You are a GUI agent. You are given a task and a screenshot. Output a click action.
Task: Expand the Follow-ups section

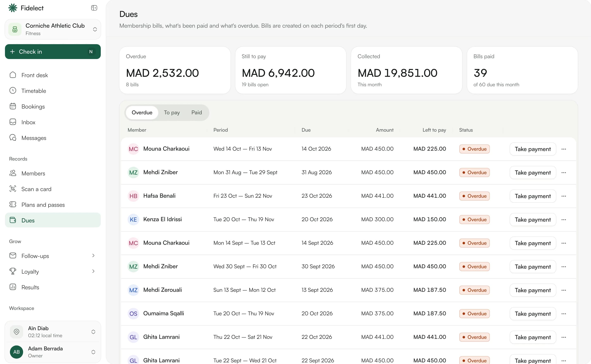[x=53, y=256]
